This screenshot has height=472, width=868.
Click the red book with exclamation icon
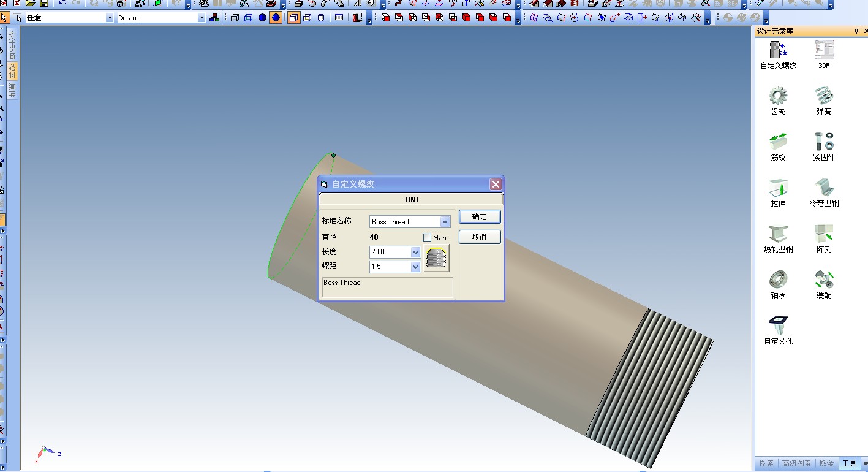(358, 18)
